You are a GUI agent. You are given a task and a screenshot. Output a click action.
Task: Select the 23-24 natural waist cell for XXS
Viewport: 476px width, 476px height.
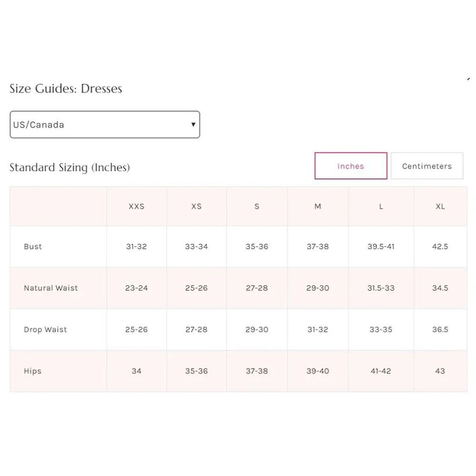pos(136,288)
